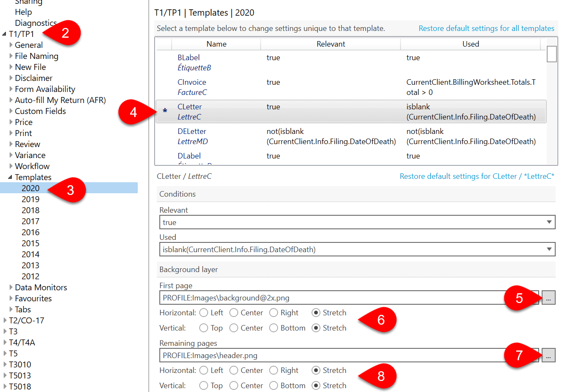Select Stretch for Remaining pages Horizontal
562x392 pixels.
[316, 370]
